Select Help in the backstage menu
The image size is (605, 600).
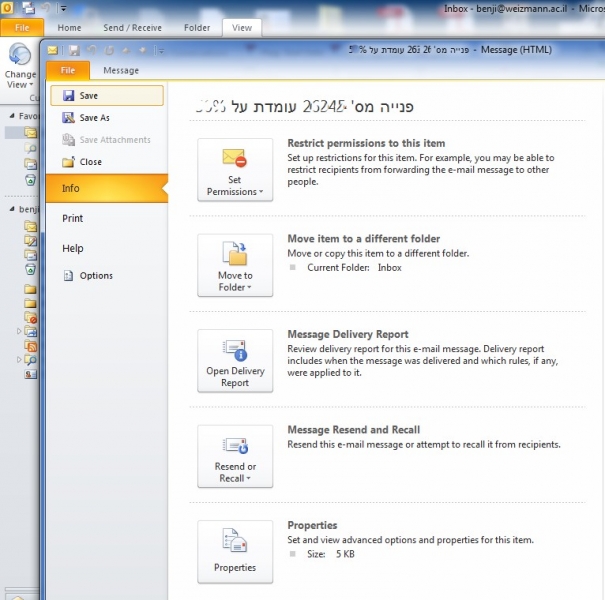coord(73,248)
